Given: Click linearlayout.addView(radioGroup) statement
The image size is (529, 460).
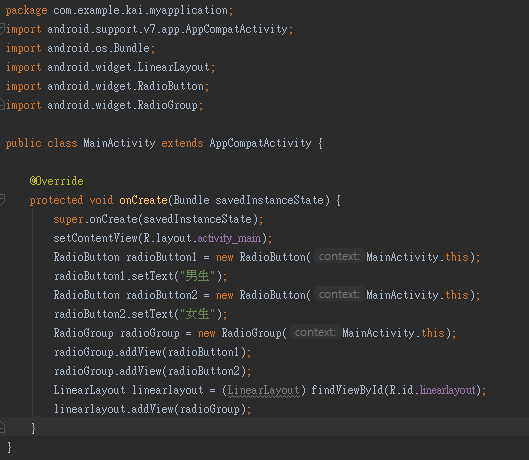Looking at the screenshot, I should 152,409.
